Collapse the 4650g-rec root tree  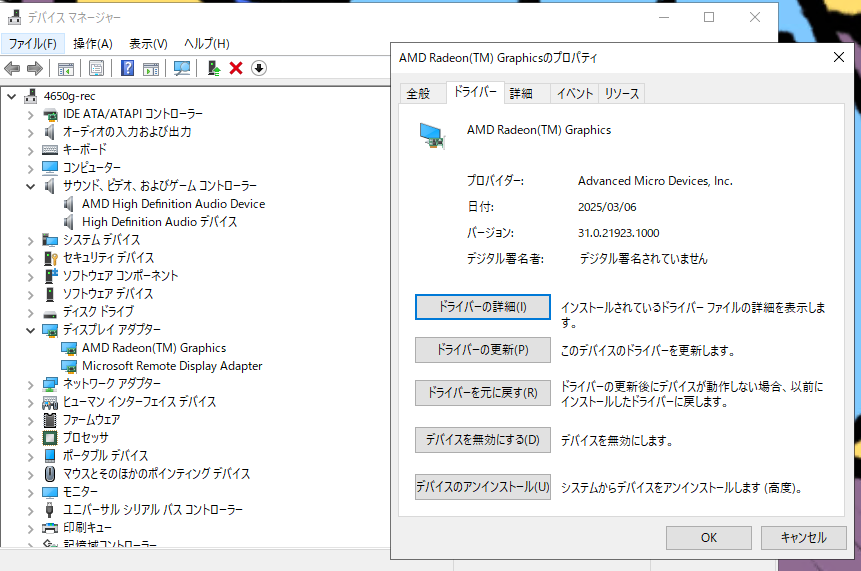click(x=12, y=97)
